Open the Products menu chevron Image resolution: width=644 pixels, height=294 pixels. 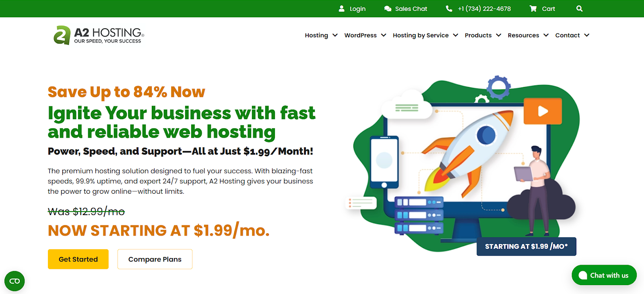click(x=499, y=35)
